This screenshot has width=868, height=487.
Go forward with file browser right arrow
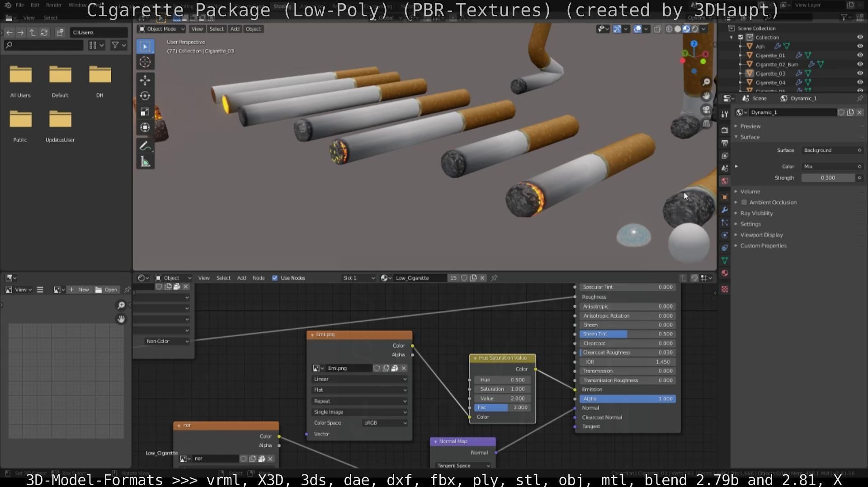(21, 33)
